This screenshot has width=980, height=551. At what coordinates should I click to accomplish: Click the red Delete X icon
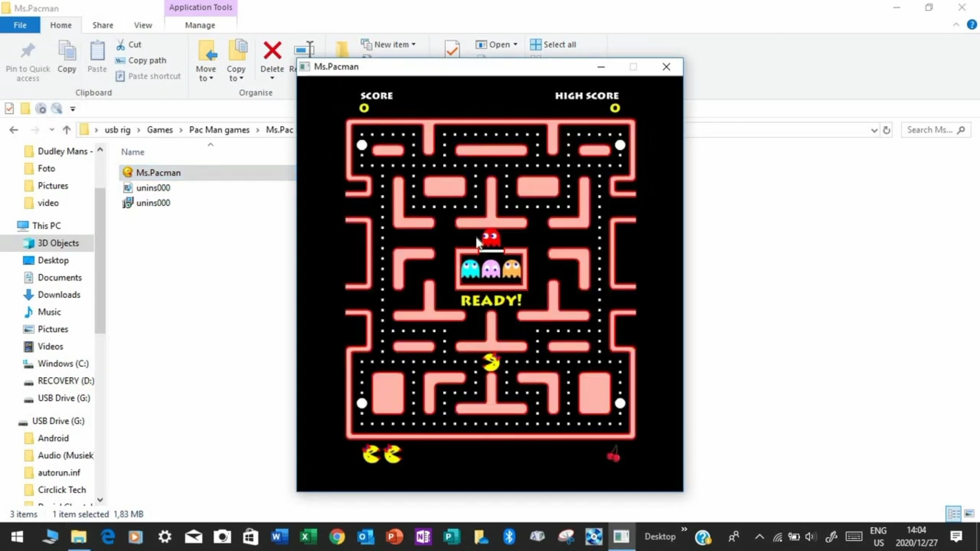(x=272, y=51)
